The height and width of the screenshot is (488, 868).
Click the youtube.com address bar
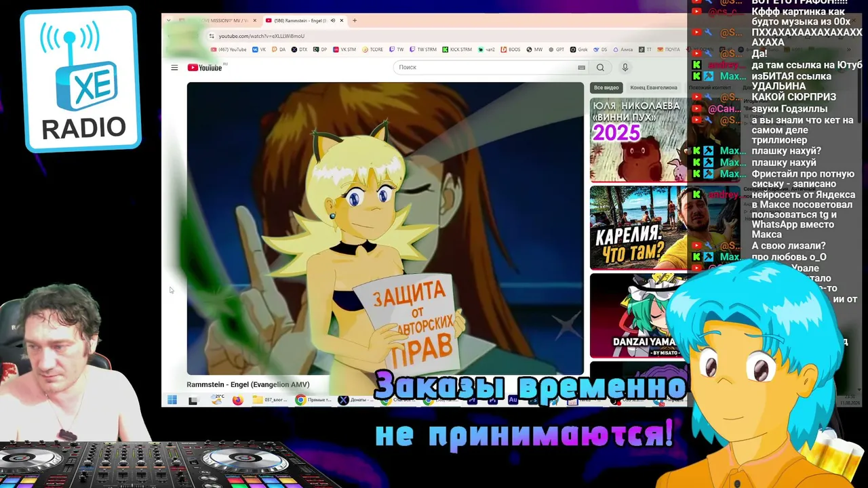click(x=262, y=36)
